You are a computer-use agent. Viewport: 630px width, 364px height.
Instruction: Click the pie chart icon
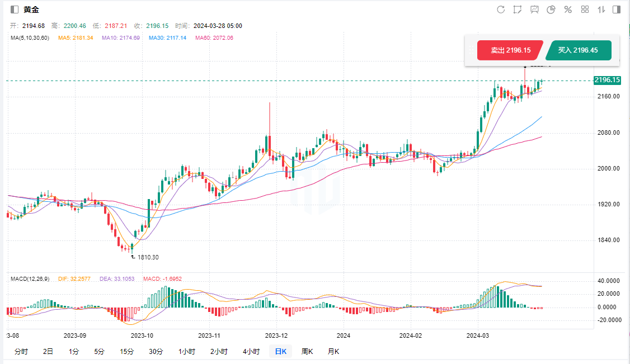(x=551, y=10)
